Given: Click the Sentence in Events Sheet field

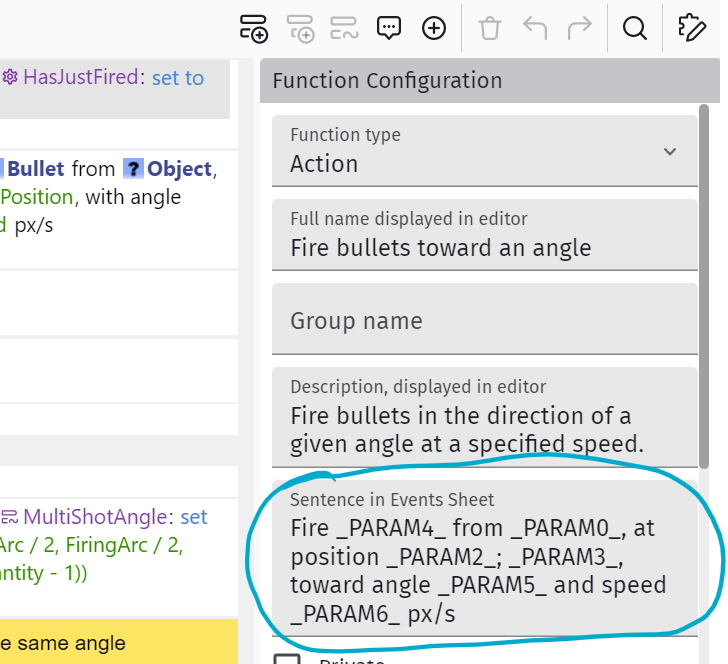Looking at the screenshot, I should [484, 570].
